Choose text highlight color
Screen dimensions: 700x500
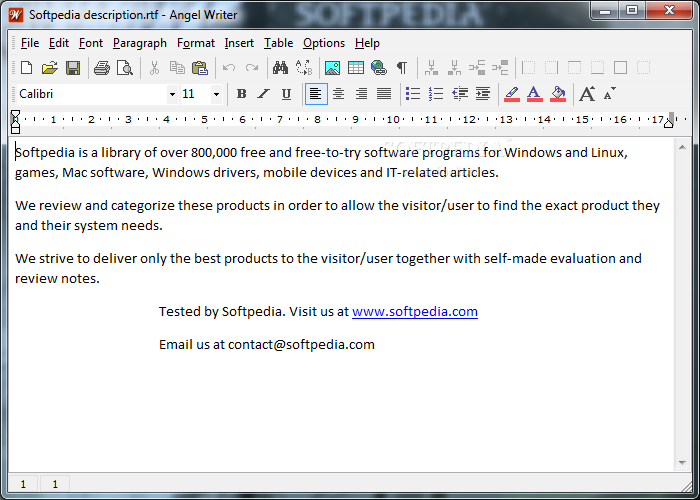point(512,94)
